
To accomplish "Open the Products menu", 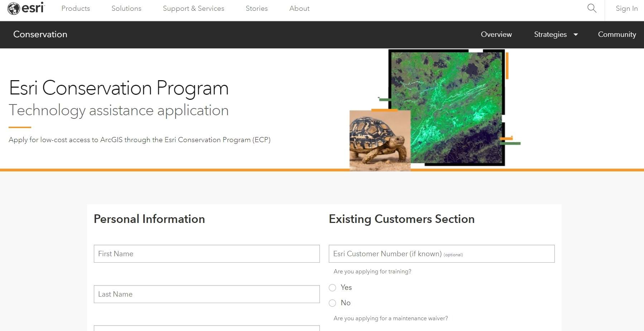I will click(76, 8).
